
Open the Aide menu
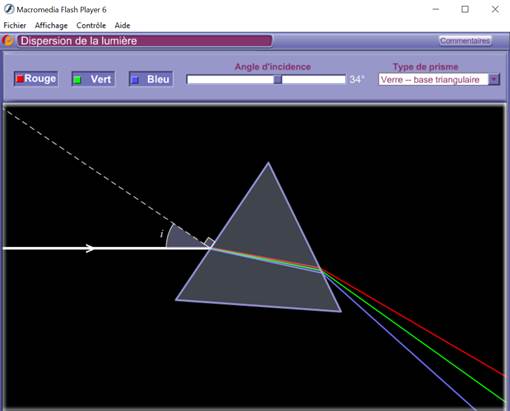point(122,25)
